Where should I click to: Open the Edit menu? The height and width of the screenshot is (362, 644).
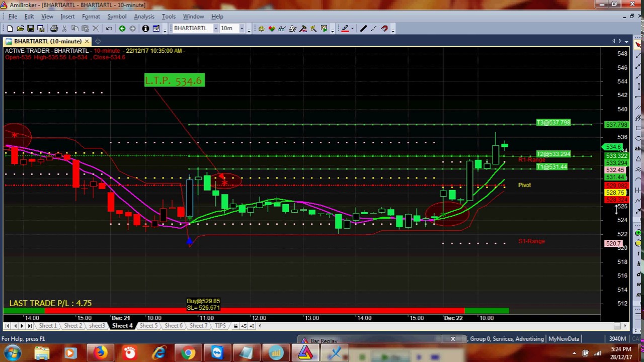pos(29,17)
